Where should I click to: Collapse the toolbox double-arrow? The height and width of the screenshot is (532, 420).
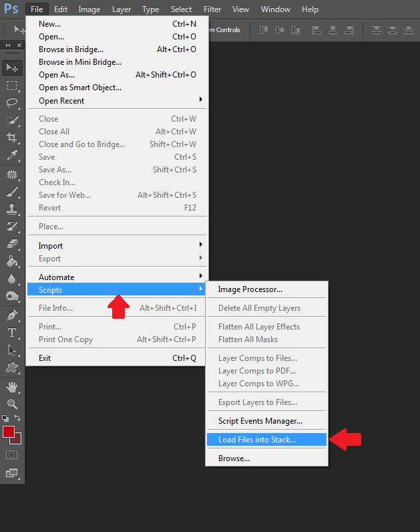pyautogui.click(x=8, y=45)
